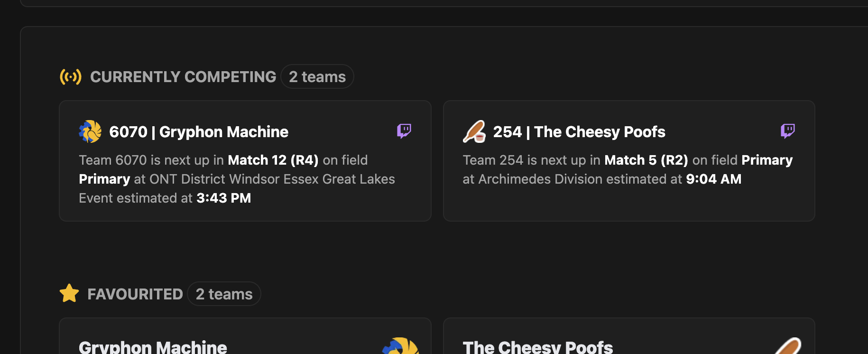Viewport: 868px width, 354px height.
Task: Click the 9:04 AM estimated time
Action: 714,179
